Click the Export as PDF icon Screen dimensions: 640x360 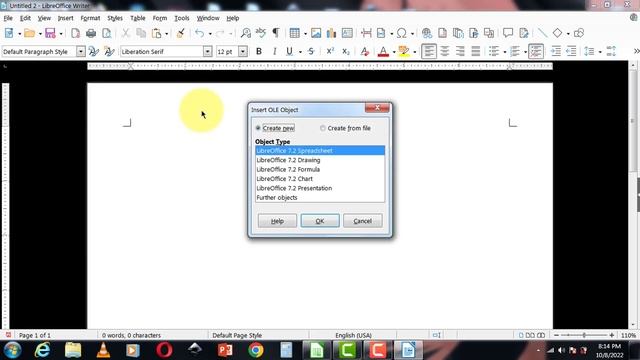pos(76,33)
